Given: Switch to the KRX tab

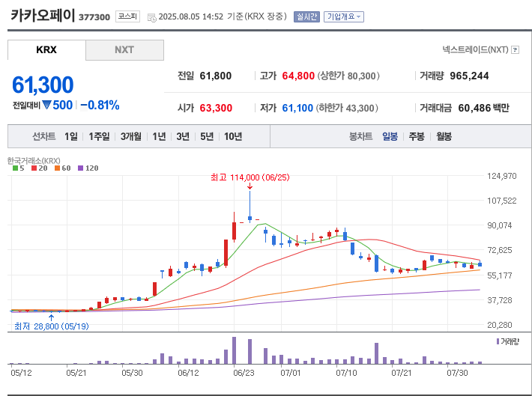Looking at the screenshot, I should tap(46, 50).
